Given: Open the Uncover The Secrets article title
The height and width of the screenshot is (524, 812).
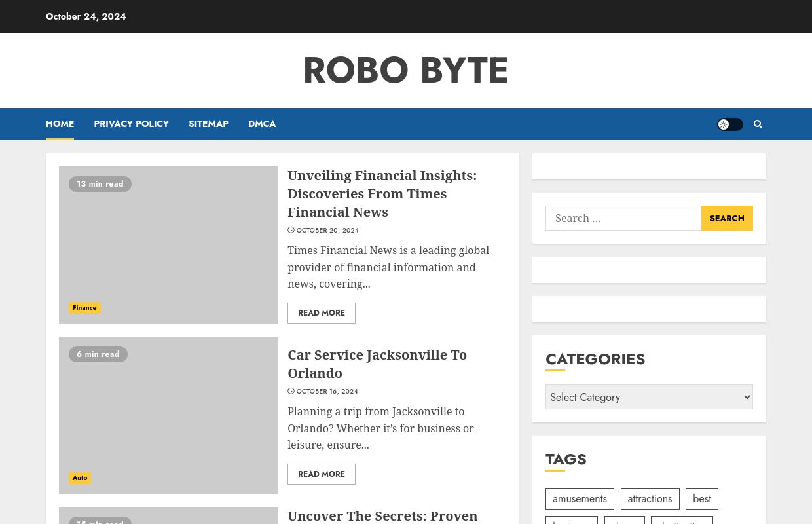Looking at the screenshot, I should pos(382,516).
